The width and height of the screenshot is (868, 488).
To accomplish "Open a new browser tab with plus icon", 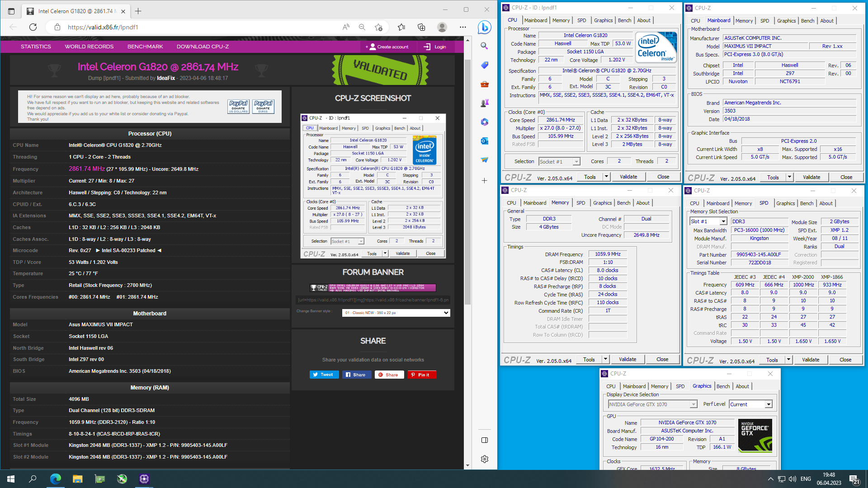I will pos(138,11).
